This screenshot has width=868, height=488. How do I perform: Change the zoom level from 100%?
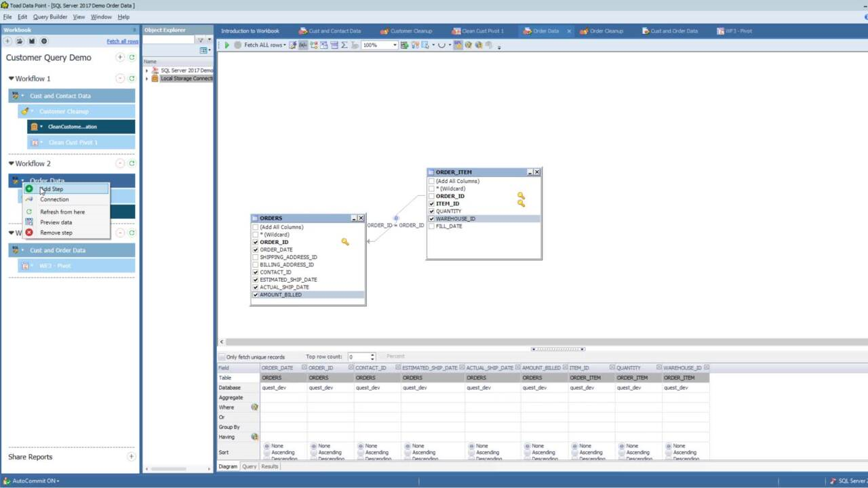pos(395,45)
